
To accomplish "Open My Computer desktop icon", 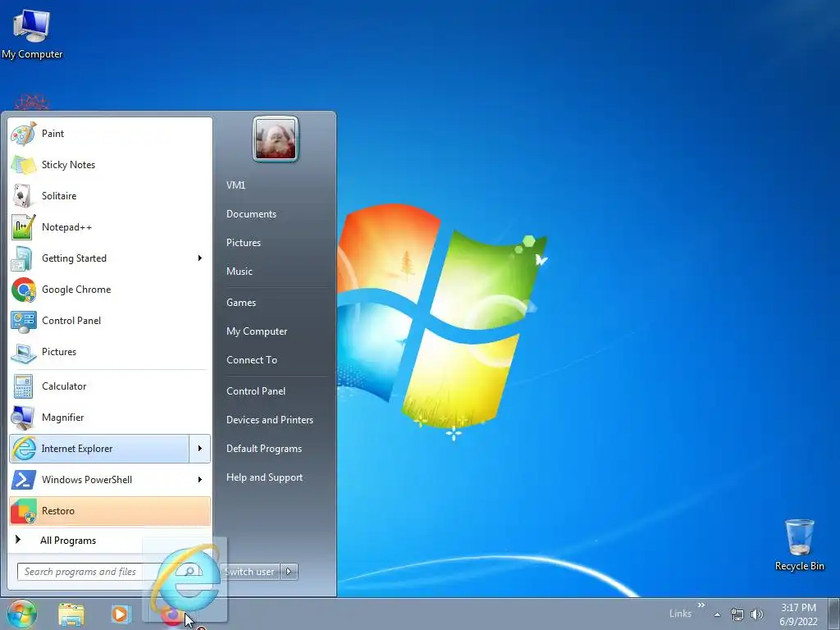I will click(32, 34).
